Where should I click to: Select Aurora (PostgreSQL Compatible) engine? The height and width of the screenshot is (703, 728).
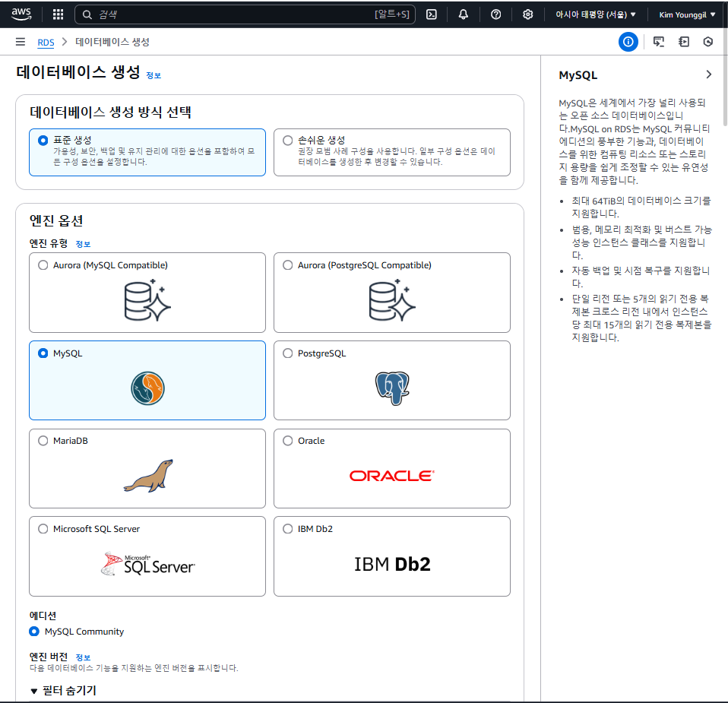click(x=288, y=265)
